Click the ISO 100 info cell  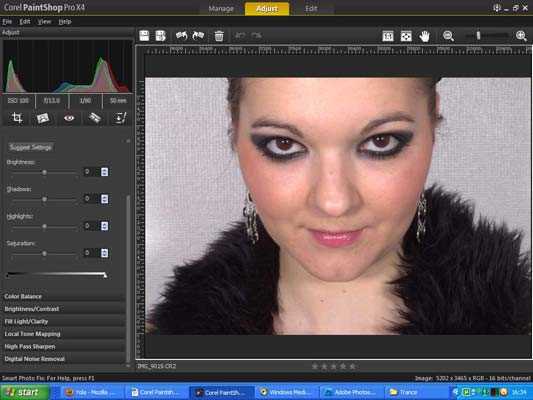coord(18,101)
